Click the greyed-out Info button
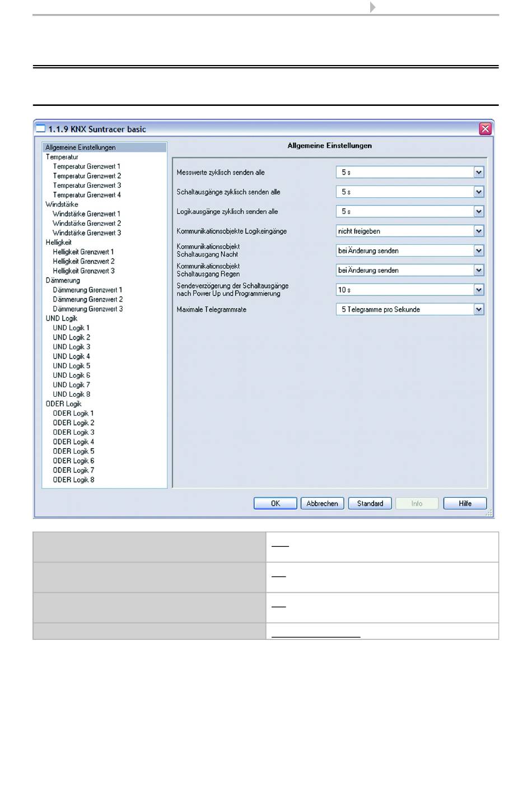532x785 pixels. point(417,504)
